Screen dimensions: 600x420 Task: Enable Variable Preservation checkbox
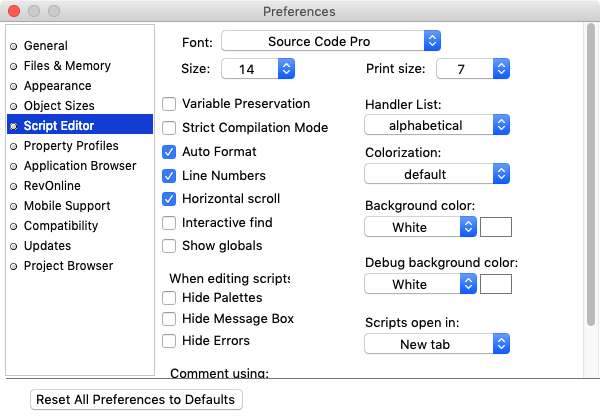(x=170, y=104)
